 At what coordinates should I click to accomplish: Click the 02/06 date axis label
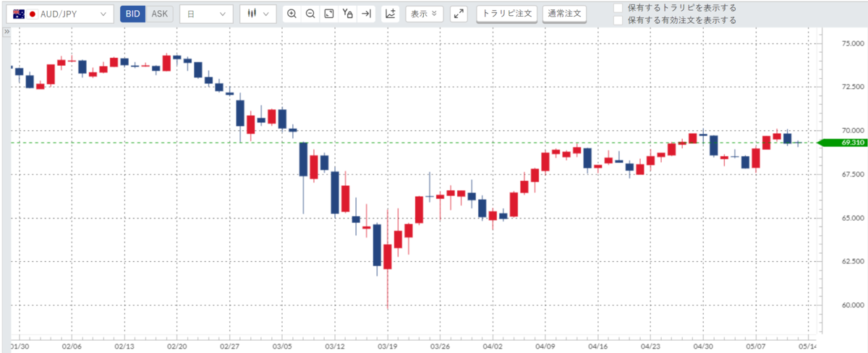72,346
